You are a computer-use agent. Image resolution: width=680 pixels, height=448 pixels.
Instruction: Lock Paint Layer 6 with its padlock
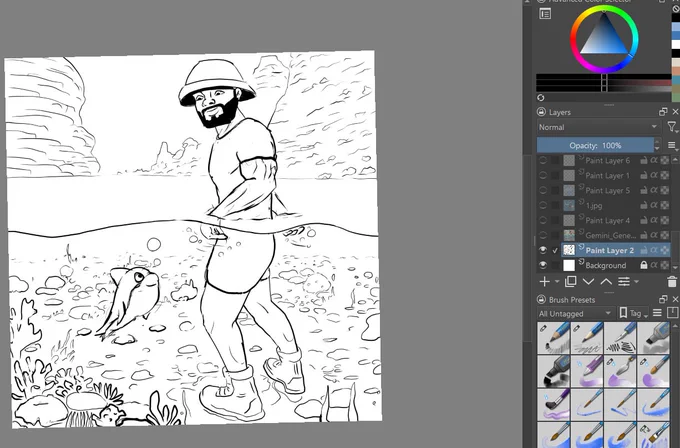(x=644, y=160)
